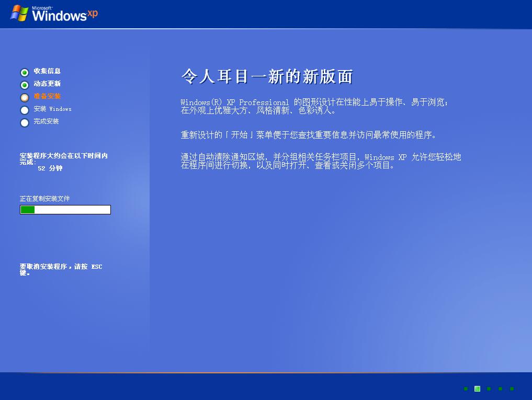Screen dimensions: 532x400
Task: Click the 完成安装 step label
Action: 46,121
